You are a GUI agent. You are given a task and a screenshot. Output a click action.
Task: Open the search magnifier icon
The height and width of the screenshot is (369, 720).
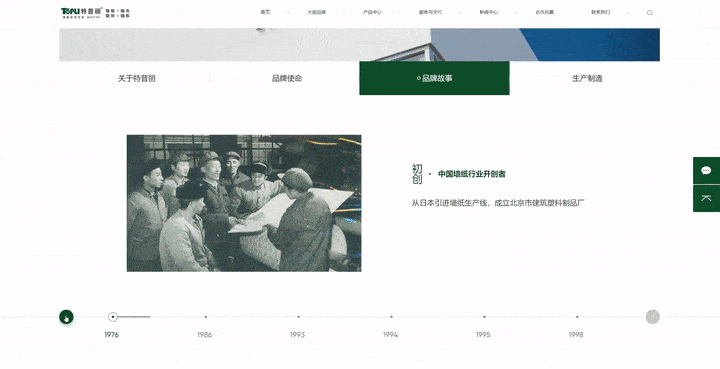pyautogui.click(x=650, y=13)
